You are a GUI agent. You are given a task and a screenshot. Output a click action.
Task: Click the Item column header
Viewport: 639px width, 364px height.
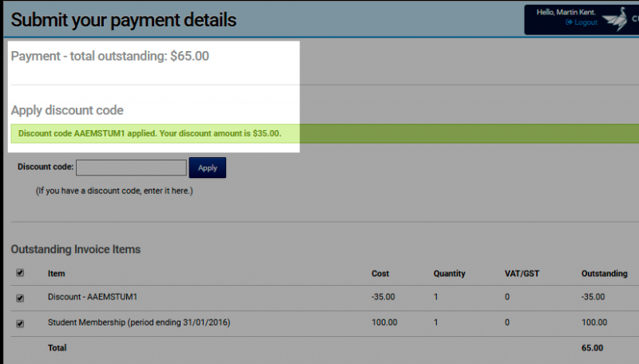tap(56, 274)
